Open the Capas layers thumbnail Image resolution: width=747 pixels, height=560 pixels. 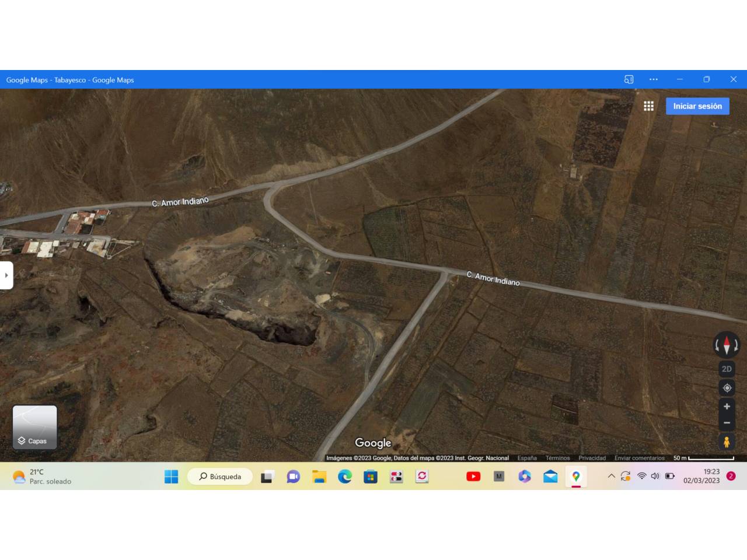point(35,428)
